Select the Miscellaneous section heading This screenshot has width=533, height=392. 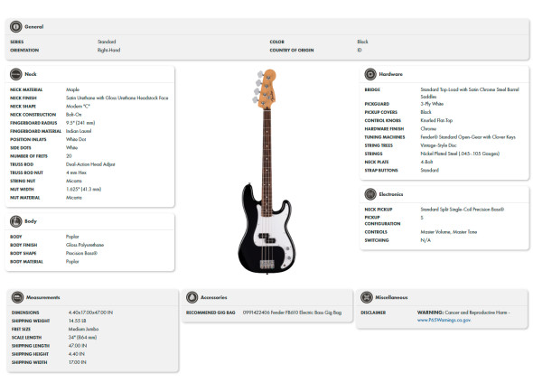(391, 297)
